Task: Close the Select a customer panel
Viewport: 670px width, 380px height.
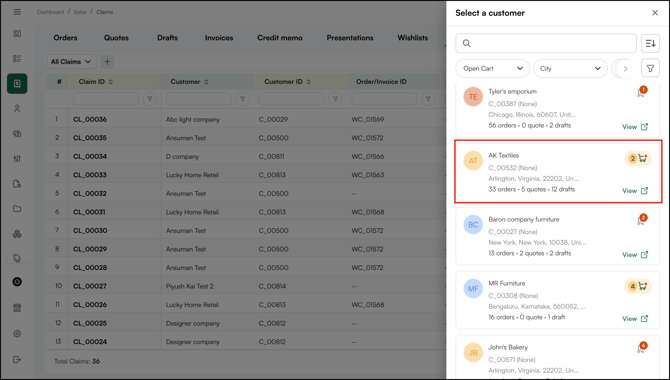Action: [x=655, y=13]
